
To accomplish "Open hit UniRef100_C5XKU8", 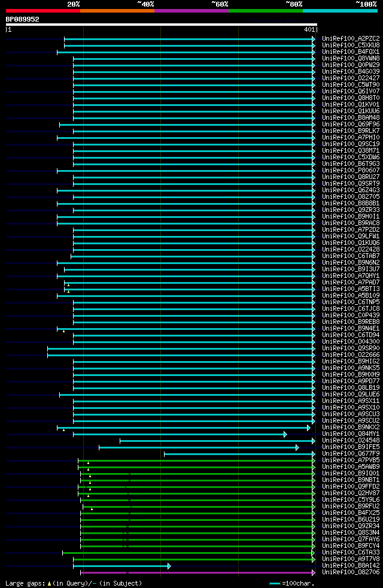I will (x=351, y=46).
